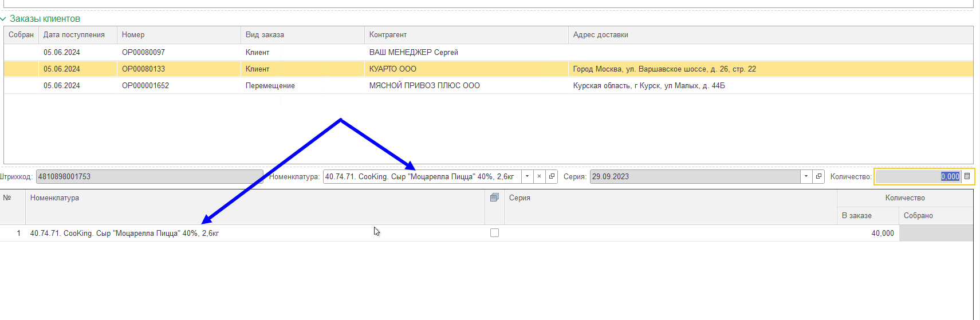Viewport: 980px width, 320px height.
Task: Click into the Штрихкод input field
Action: [x=149, y=176]
